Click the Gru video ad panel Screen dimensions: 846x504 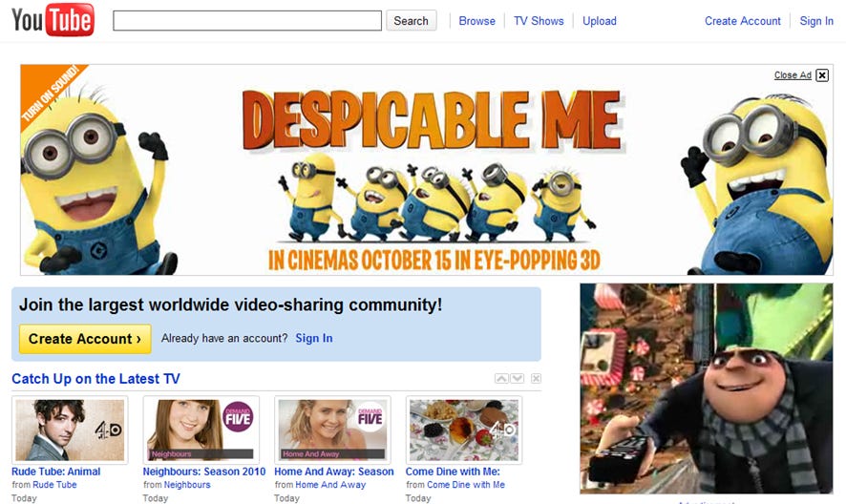[x=707, y=388]
